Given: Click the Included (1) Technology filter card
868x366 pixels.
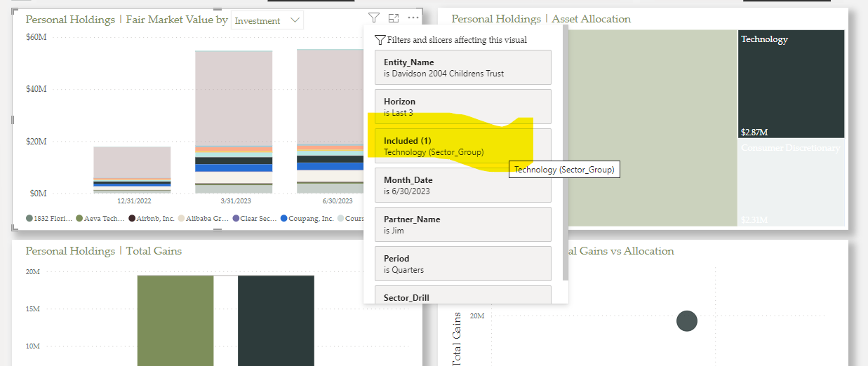Looking at the screenshot, I should point(463,146).
